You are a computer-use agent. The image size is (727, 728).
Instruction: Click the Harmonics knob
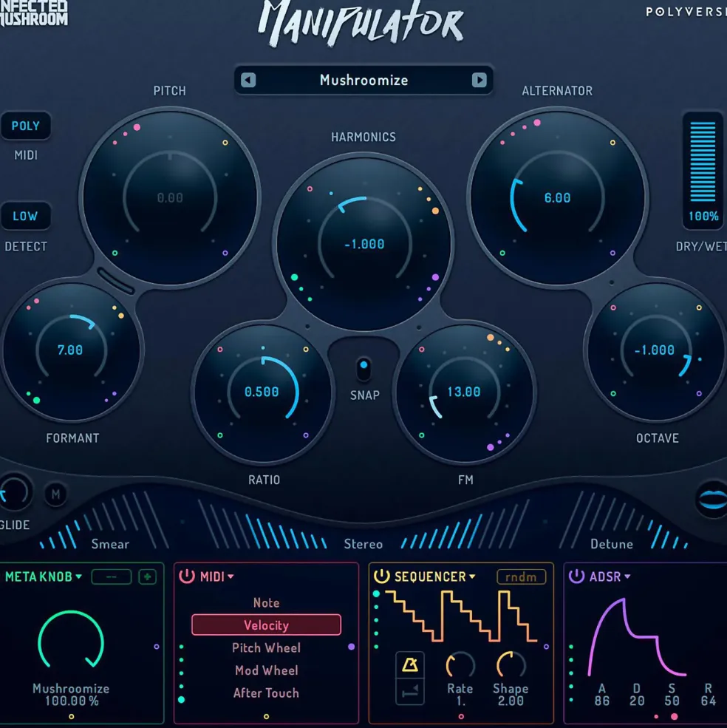(364, 244)
